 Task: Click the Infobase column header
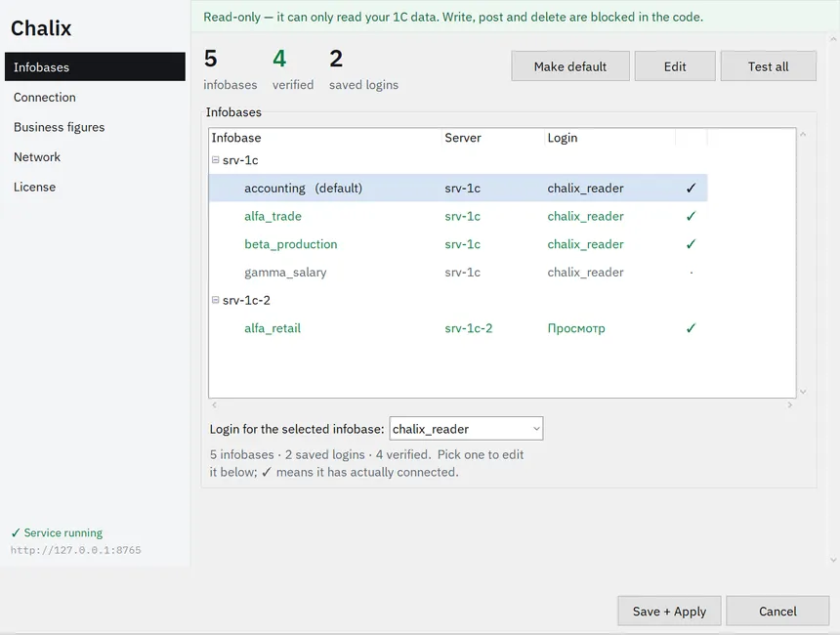[325, 138]
